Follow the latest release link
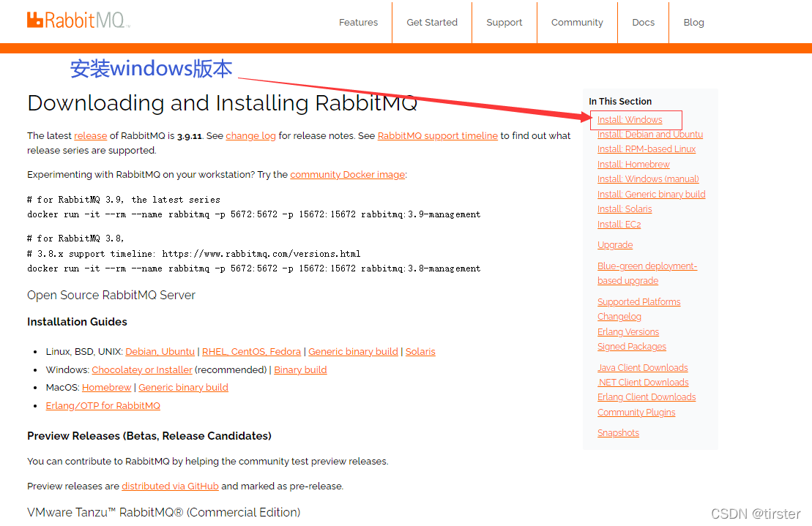 [x=91, y=135]
